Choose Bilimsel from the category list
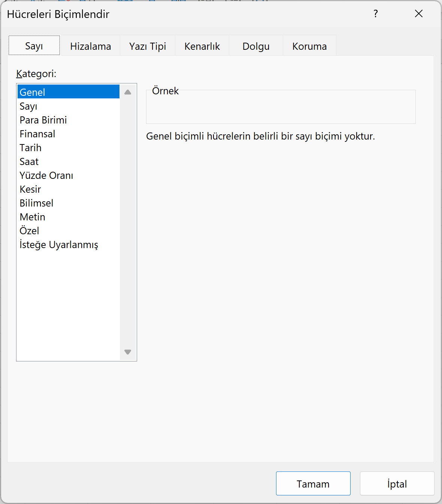The image size is (442, 504). tap(36, 203)
